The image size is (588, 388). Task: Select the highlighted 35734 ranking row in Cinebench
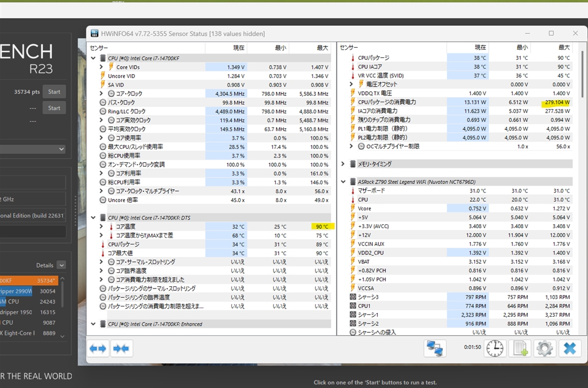pos(29,281)
